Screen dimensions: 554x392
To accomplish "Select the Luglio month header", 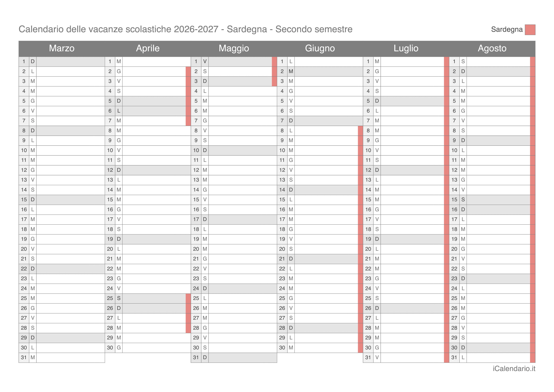I will pyautogui.click(x=406, y=48).
